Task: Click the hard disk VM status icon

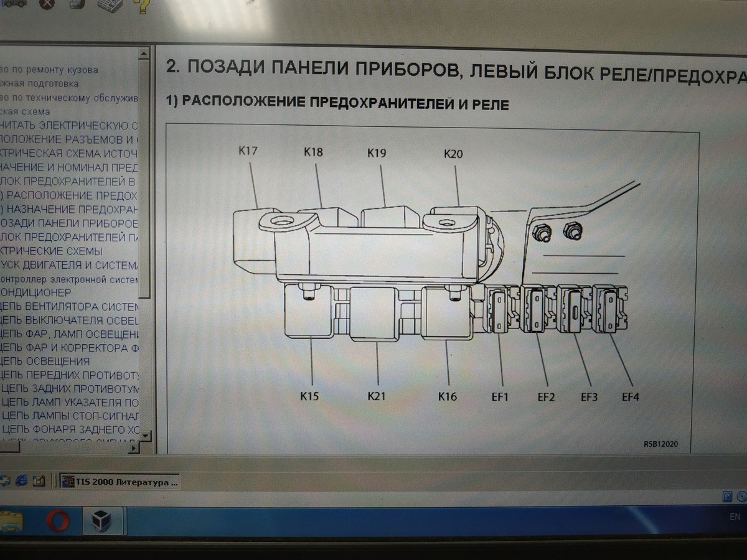Action: [x=727, y=497]
